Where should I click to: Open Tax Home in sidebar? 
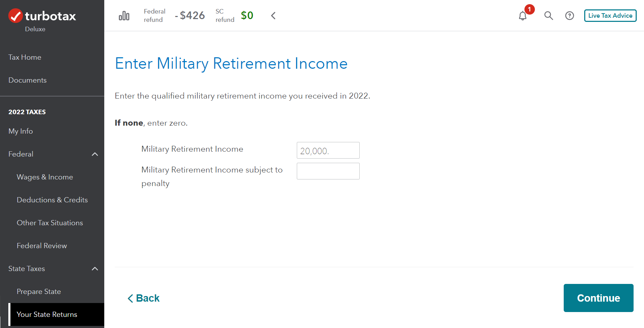(x=25, y=57)
